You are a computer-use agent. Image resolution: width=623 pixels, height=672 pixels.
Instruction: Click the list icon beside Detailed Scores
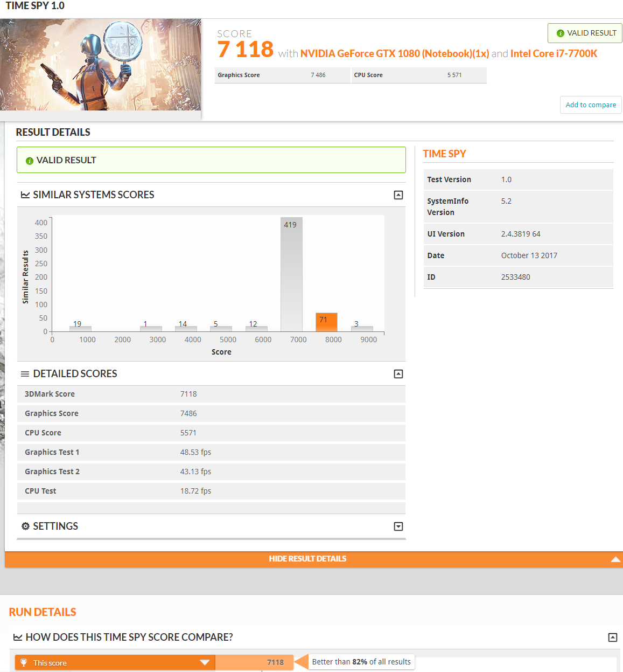click(x=25, y=374)
